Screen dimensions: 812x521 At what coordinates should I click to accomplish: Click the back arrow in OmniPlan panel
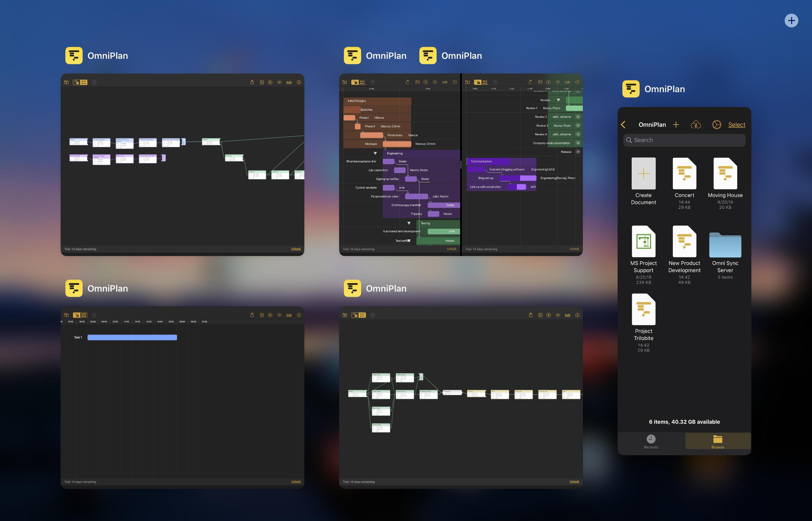[x=624, y=124]
